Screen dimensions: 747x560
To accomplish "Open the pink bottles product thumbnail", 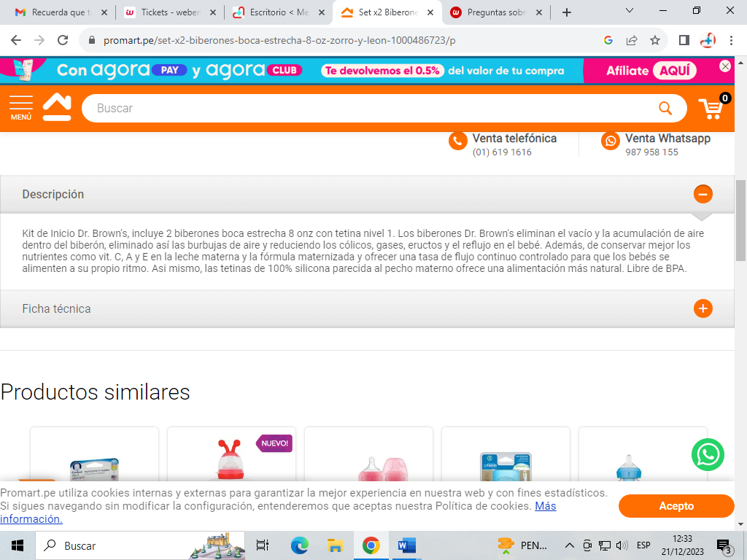I will [x=383, y=469].
